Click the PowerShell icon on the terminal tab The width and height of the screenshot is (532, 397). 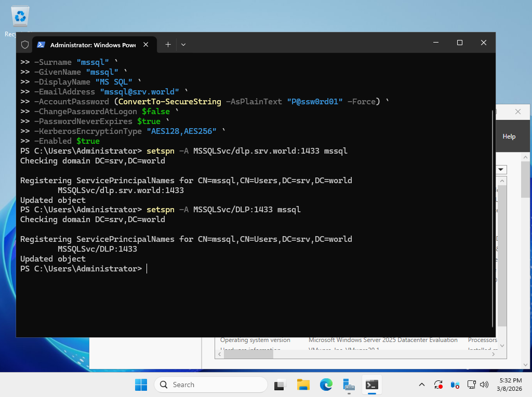(x=41, y=45)
